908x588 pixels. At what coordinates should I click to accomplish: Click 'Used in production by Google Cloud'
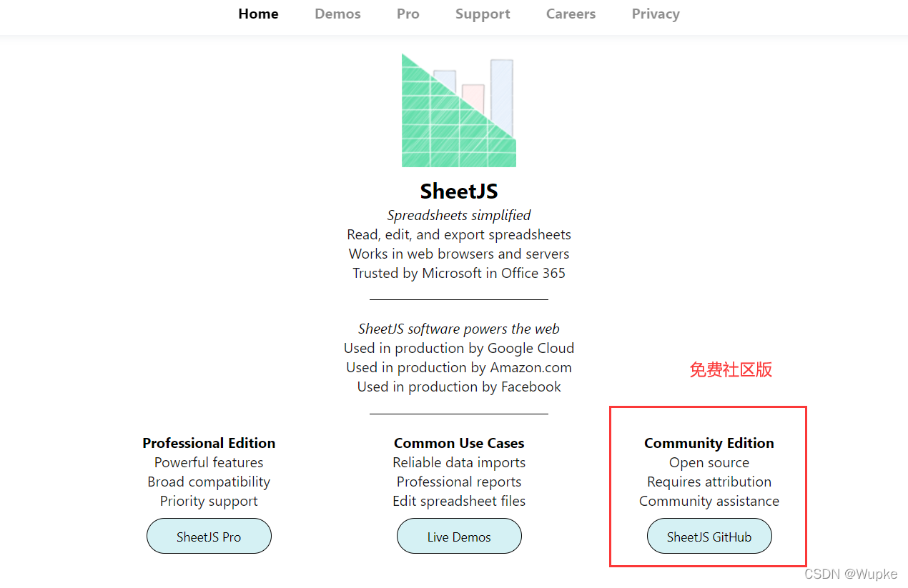pyautogui.click(x=459, y=348)
